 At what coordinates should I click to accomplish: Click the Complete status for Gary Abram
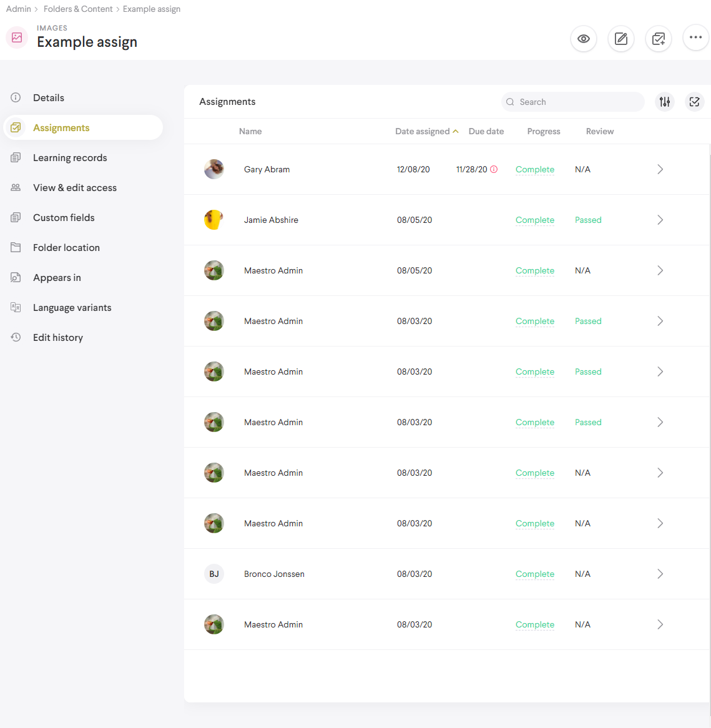[534, 169]
